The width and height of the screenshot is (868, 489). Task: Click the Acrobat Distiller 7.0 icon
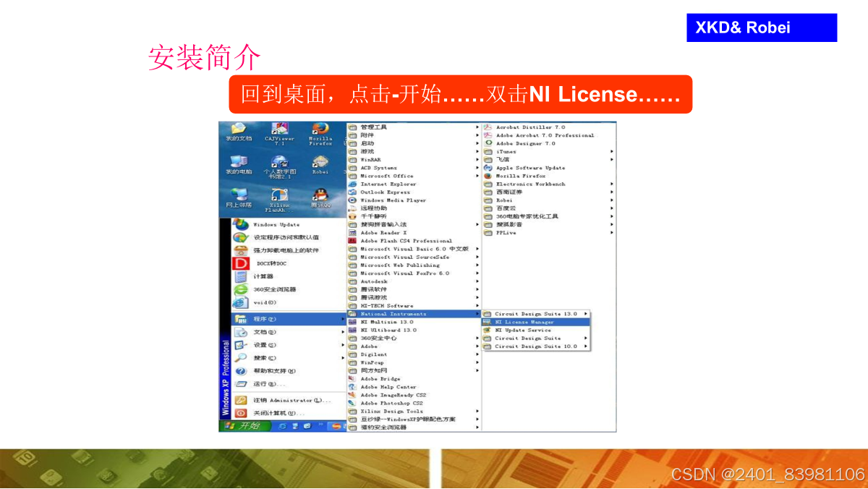488,127
